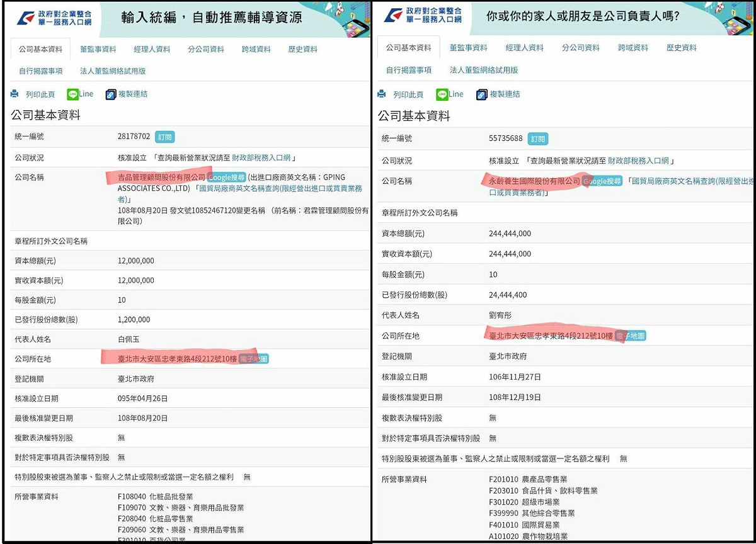
Task: Select shares issued 1,200,000
Action: click(x=134, y=320)
